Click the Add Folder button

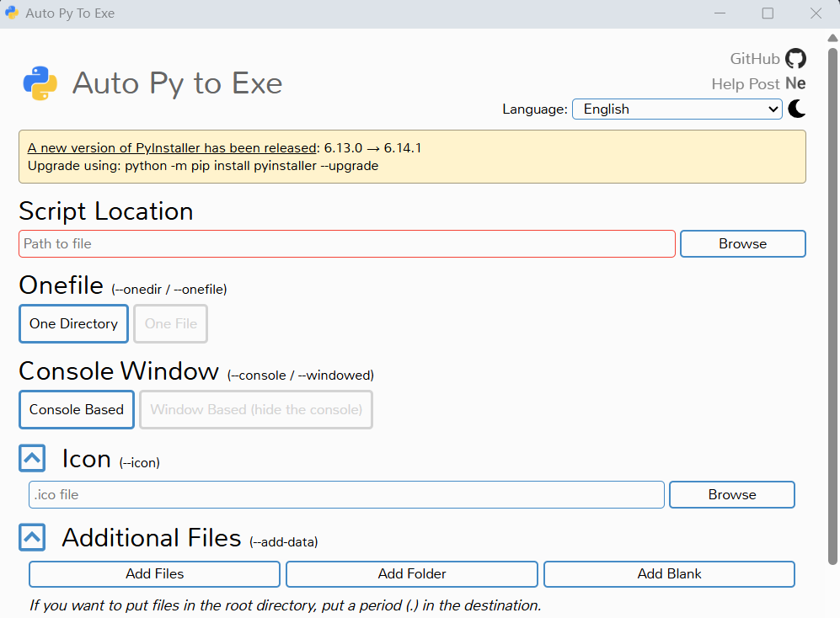pos(412,574)
